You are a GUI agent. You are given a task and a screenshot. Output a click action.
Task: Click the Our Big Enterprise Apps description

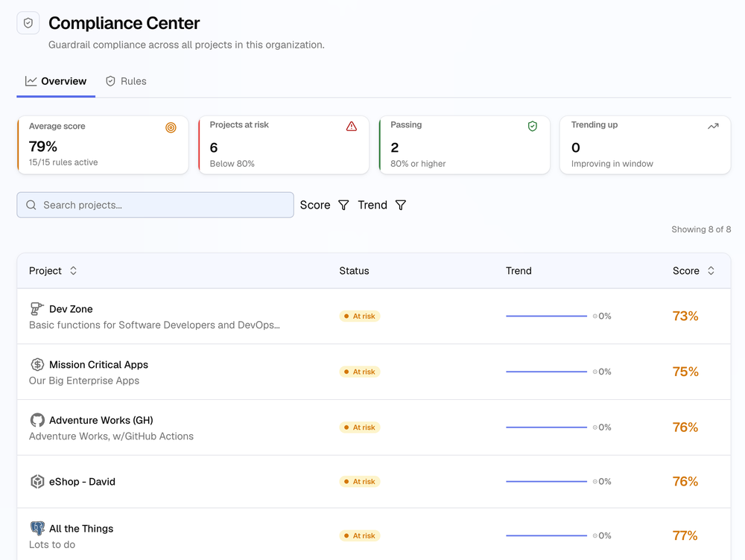(84, 381)
